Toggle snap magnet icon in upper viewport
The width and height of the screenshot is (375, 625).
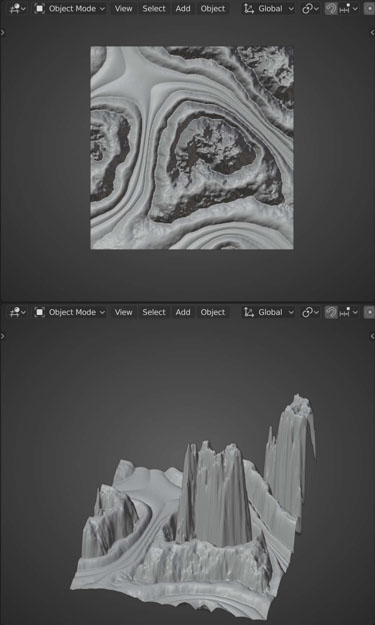[x=331, y=8]
